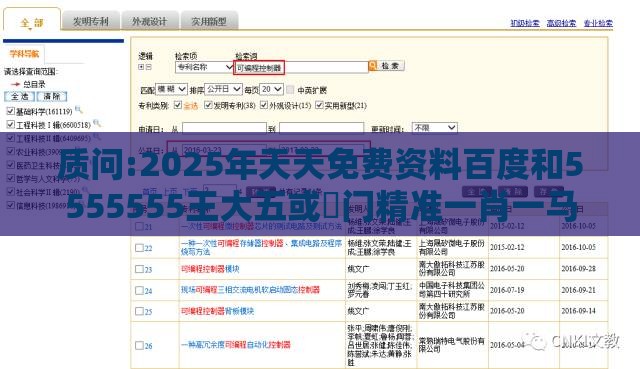640x369 pixels.
Task: Switch to the 外观设计 tab
Action: click(x=149, y=21)
